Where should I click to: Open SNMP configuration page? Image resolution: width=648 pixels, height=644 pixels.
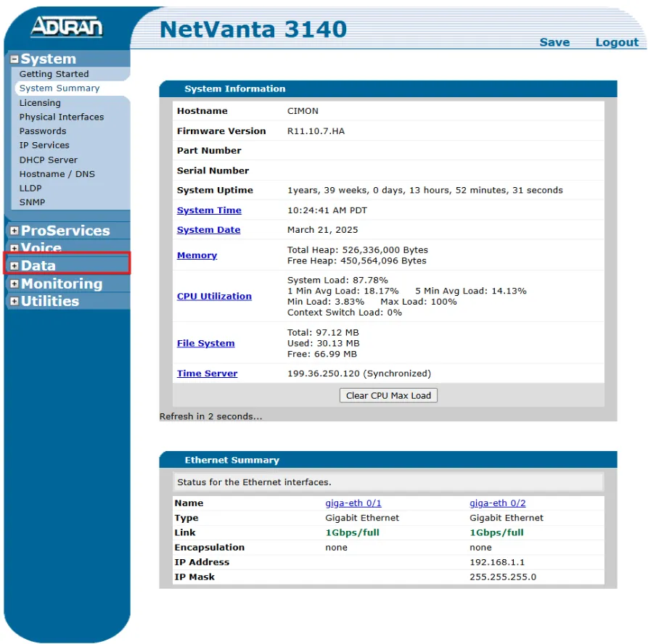[x=32, y=202]
